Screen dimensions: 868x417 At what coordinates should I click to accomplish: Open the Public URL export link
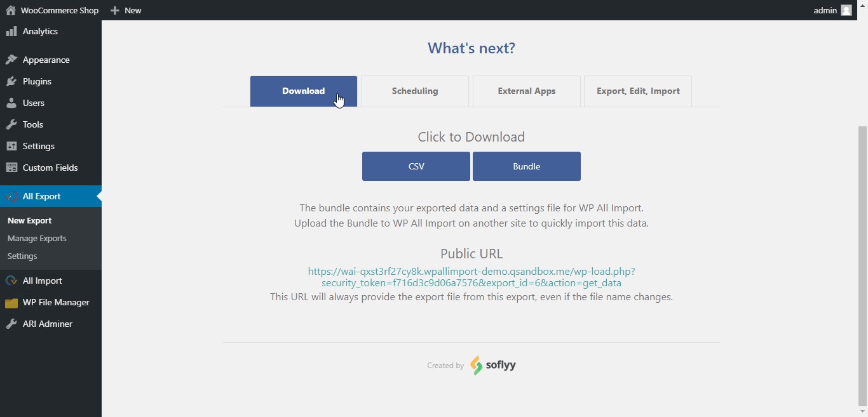tap(471, 277)
